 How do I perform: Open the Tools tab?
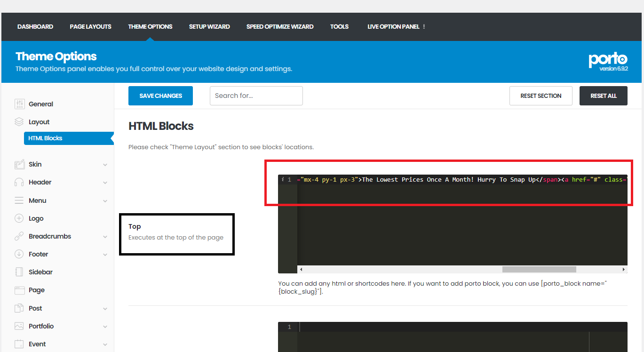(339, 27)
